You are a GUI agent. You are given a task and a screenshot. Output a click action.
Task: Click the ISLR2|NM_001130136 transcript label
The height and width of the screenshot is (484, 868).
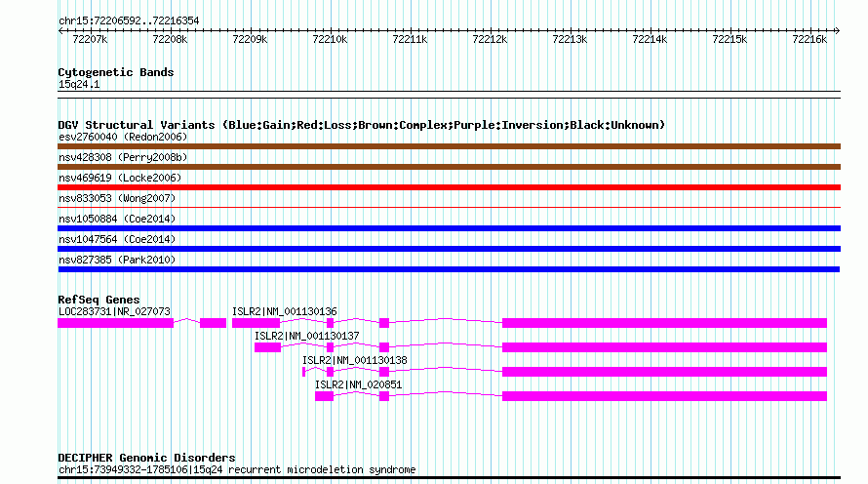pyautogui.click(x=285, y=312)
